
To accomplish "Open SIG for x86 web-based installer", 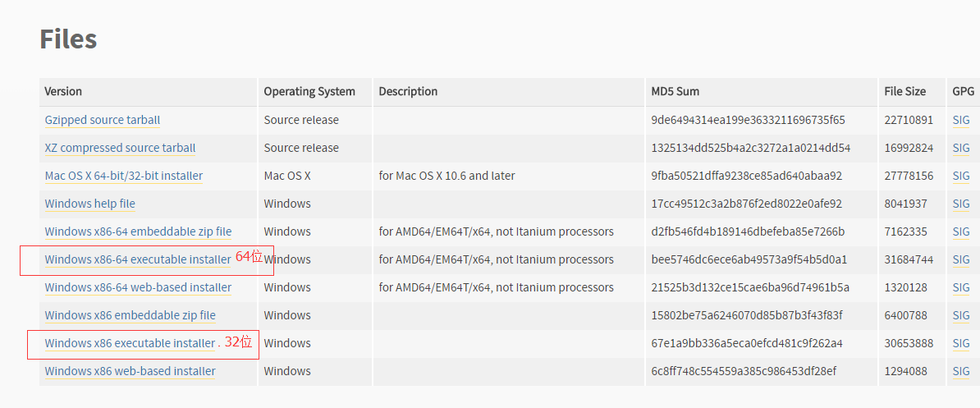I will point(961,371).
